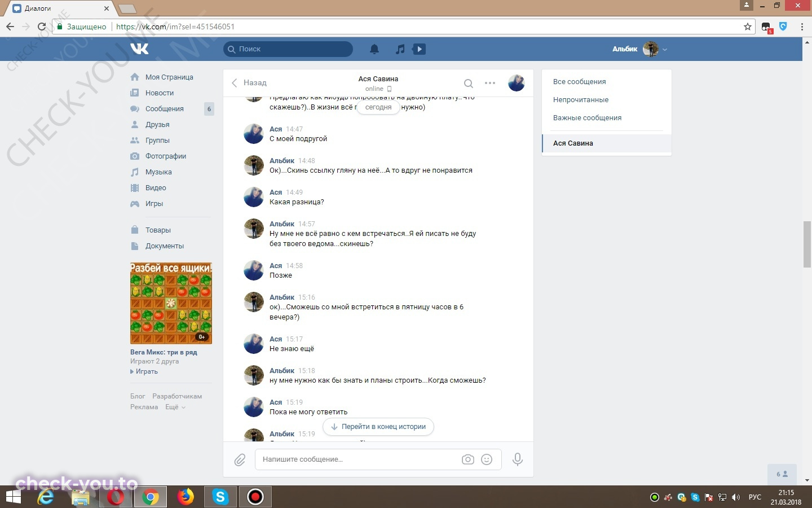The height and width of the screenshot is (508, 812).
Task: Click Перейти в конец истории button
Action: (378, 427)
